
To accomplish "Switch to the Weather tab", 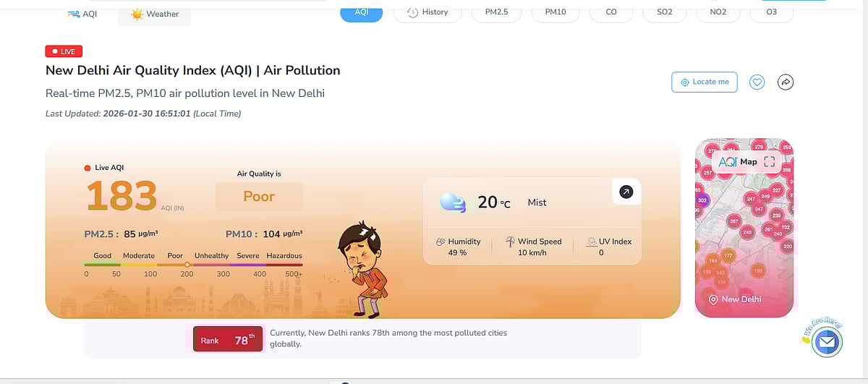I will [155, 14].
